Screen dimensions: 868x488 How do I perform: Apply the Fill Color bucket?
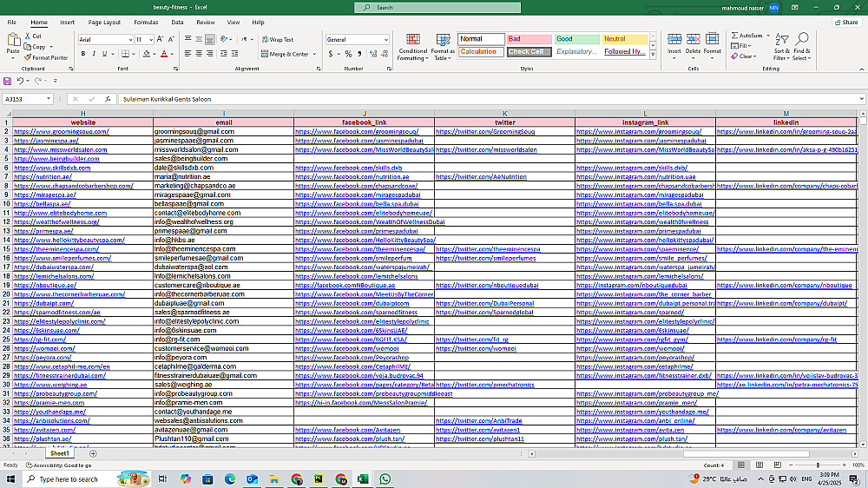click(146, 54)
